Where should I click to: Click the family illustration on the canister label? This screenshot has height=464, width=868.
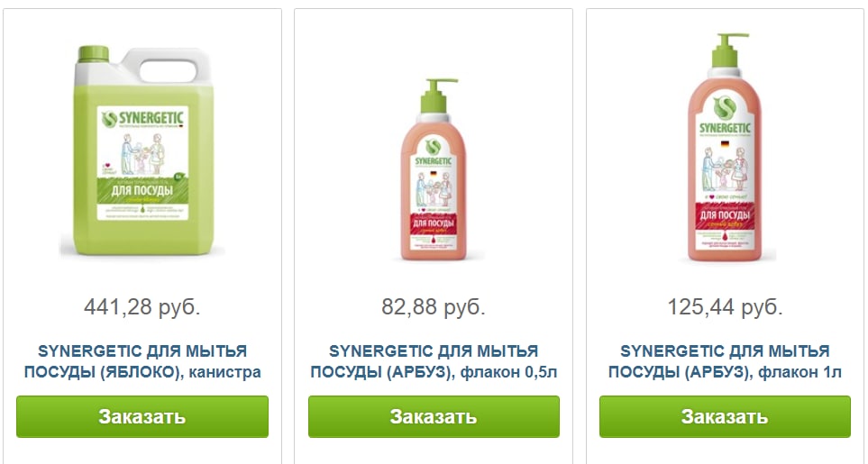(x=142, y=154)
